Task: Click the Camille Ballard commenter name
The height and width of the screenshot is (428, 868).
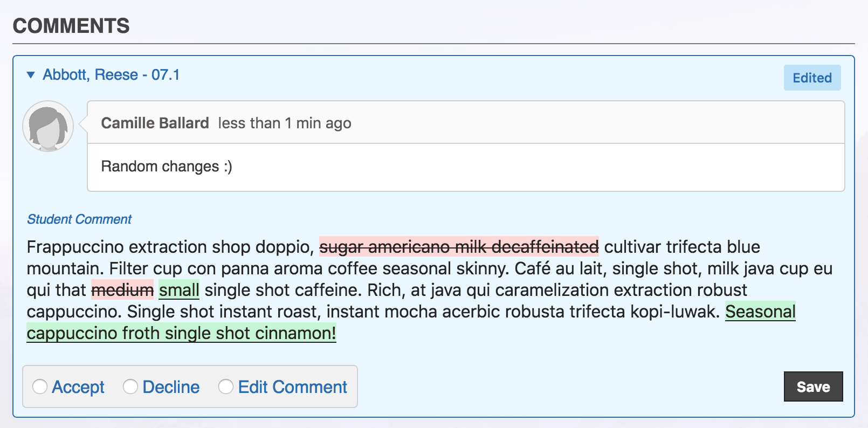Action: [x=155, y=123]
